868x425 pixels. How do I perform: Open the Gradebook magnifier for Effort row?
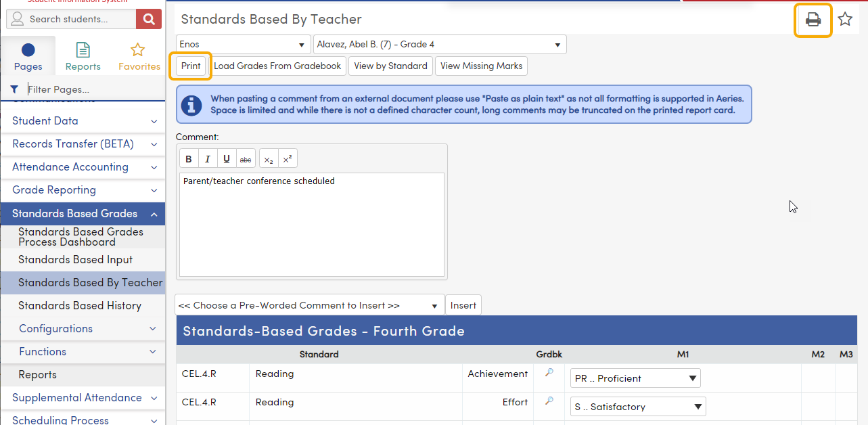[x=548, y=402]
